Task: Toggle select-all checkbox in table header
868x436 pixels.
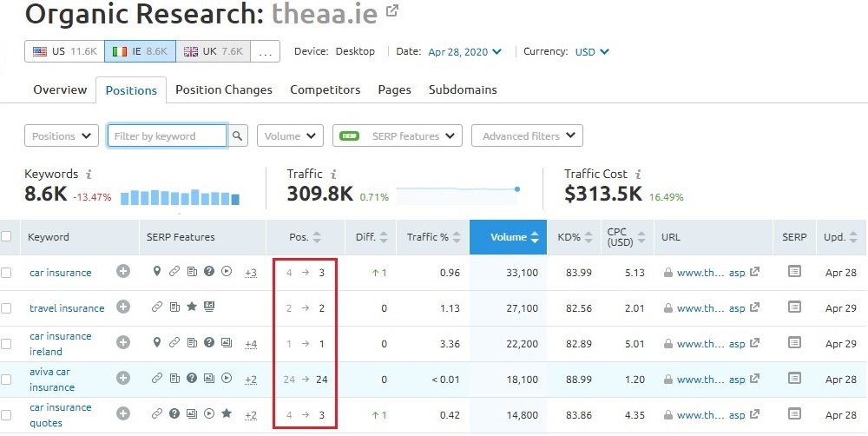Action: [x=6, y=236]
